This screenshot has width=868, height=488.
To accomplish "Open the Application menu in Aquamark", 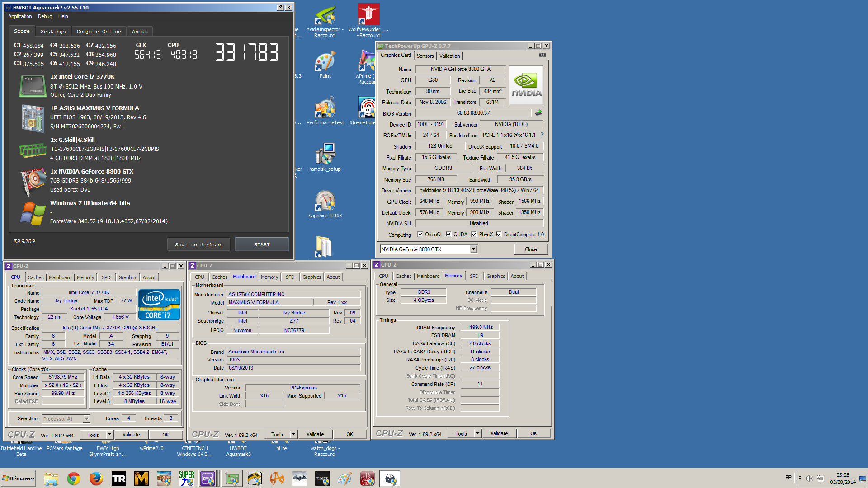I will tap(20, 16).
